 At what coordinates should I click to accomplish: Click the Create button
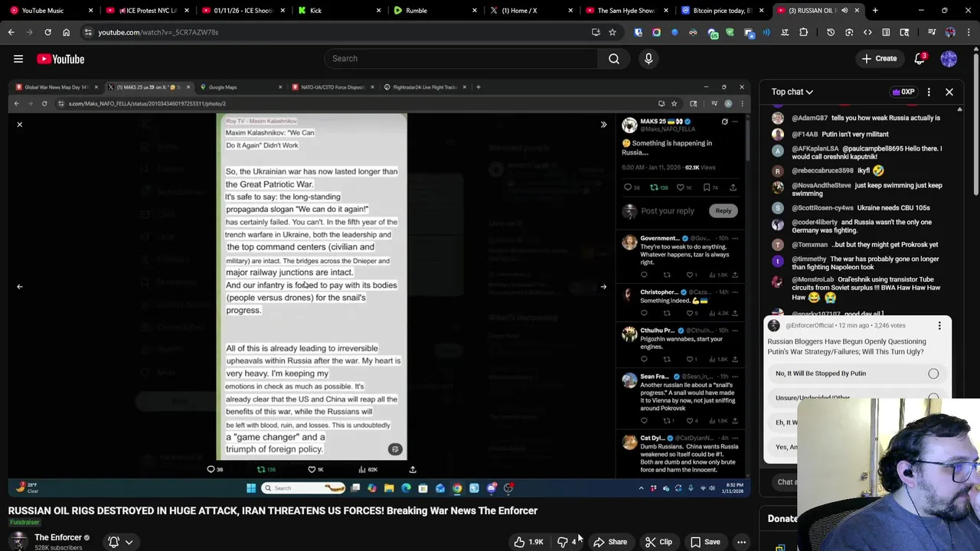(879, 59)
